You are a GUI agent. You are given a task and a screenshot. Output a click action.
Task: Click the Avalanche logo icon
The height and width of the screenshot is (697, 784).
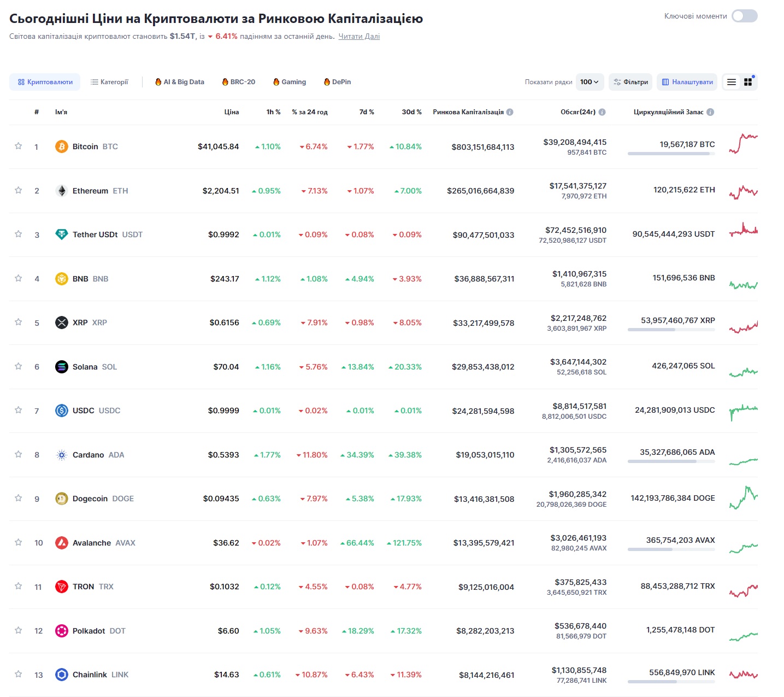(x=62, y=543)
